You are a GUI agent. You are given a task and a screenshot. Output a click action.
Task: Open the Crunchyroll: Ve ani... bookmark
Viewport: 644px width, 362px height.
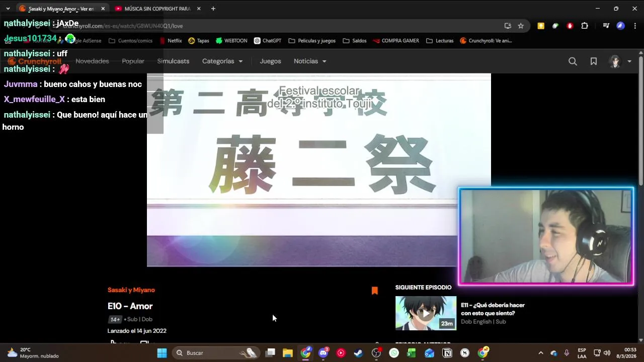coord(486,41)
